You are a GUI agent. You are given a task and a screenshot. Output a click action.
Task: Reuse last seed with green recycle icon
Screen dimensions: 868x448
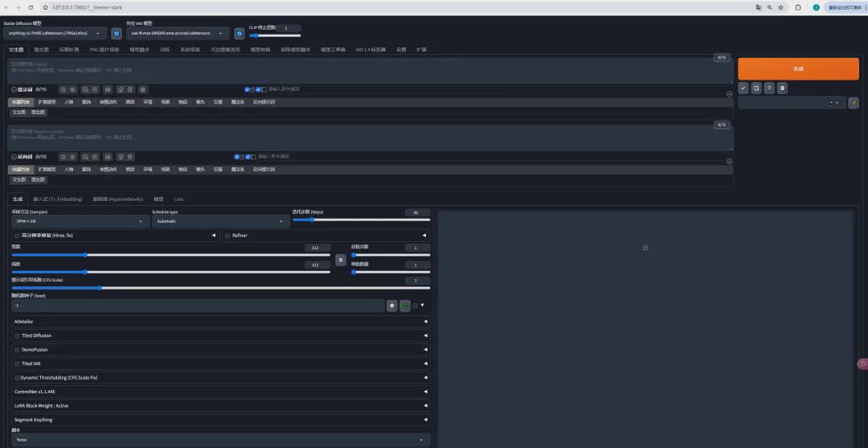[x=405, y=306]
